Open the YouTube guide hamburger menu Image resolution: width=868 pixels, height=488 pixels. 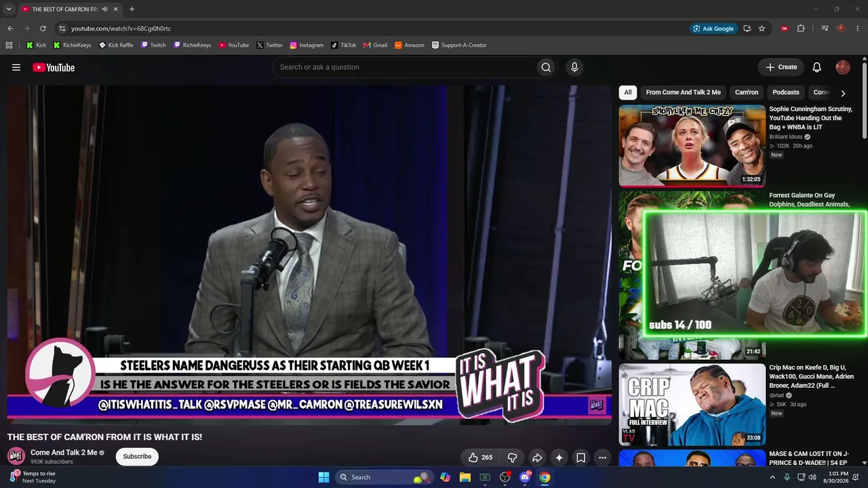16,67
